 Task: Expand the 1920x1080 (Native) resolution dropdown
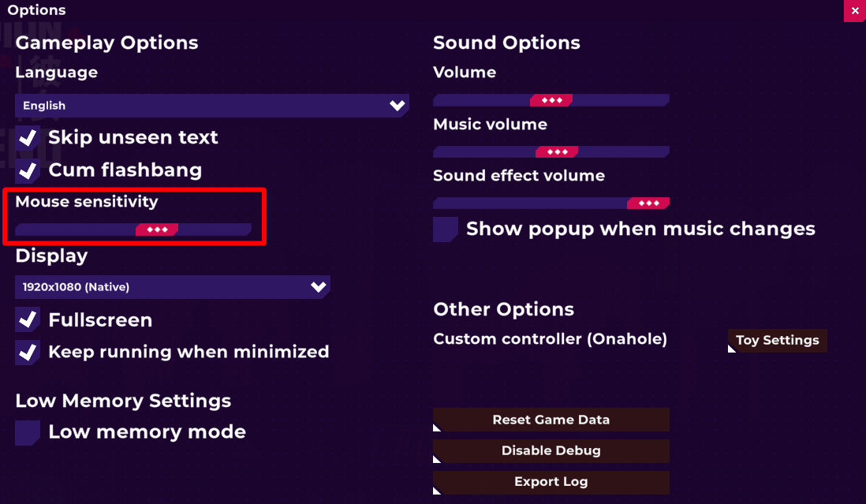click(x=172, y=287)
